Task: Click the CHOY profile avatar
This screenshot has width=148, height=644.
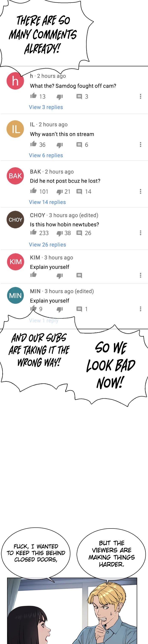Action: 15,220
